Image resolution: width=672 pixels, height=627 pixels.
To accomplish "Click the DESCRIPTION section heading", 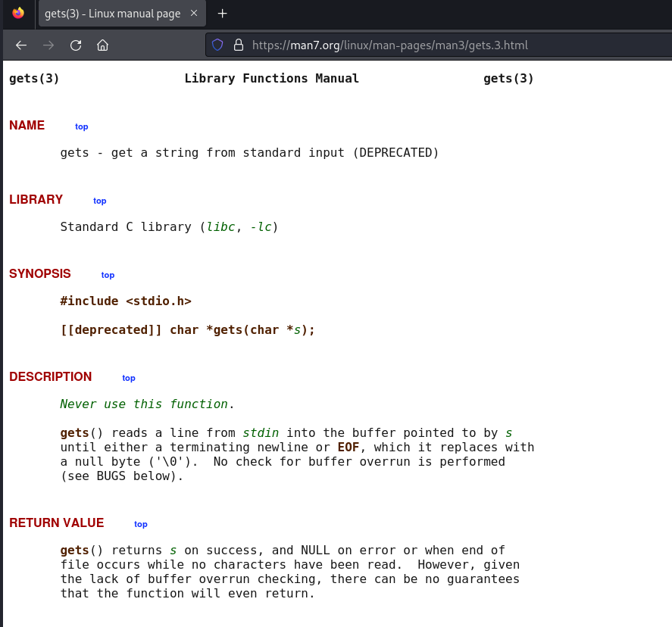I will (51, 377).
